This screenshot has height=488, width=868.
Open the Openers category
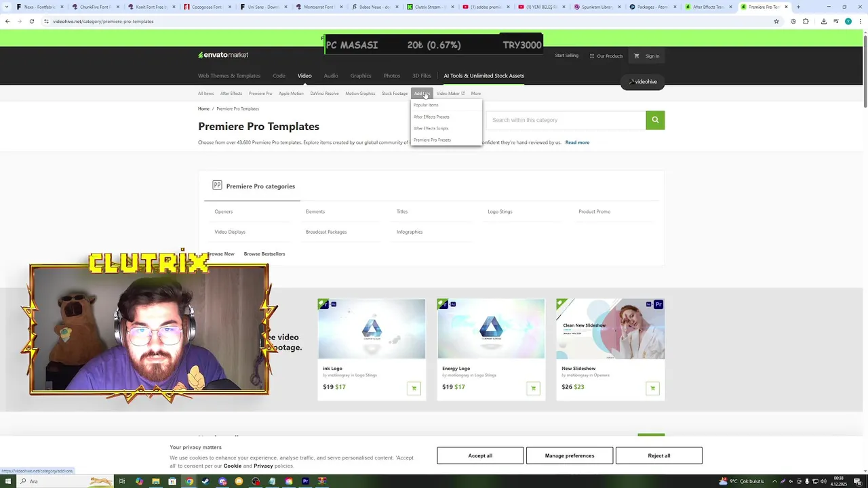pyautogui.click(x=224, y=211)
